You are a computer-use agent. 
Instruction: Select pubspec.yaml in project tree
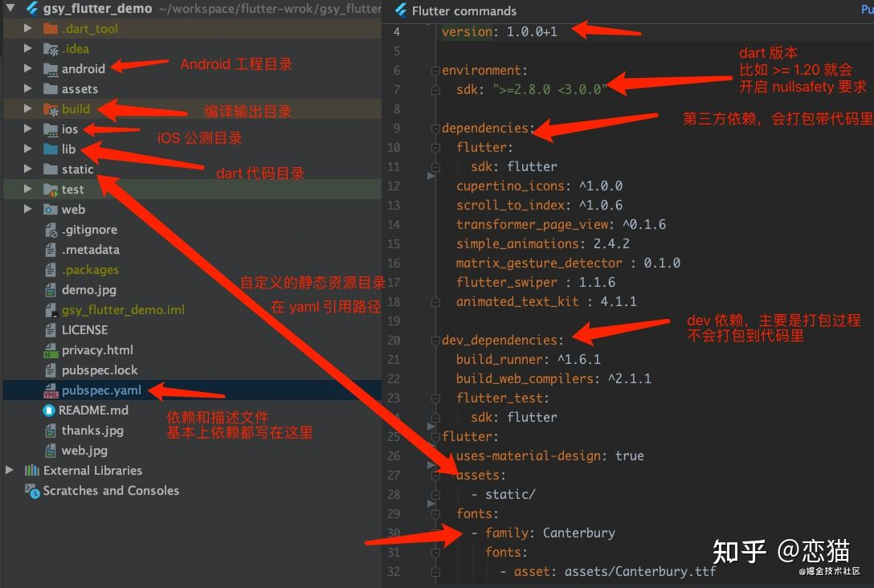click(x=101, y=390)
